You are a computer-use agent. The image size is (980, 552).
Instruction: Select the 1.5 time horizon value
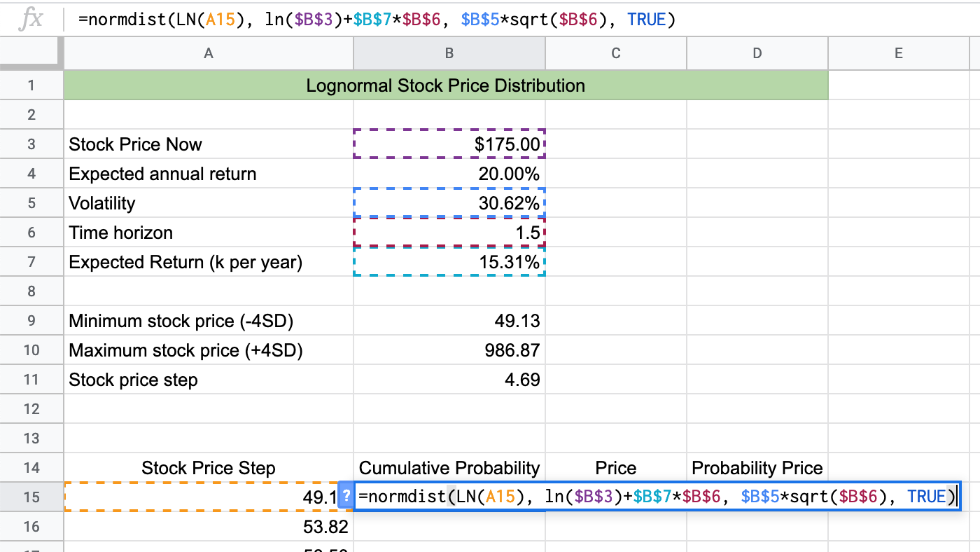(449, 233)
